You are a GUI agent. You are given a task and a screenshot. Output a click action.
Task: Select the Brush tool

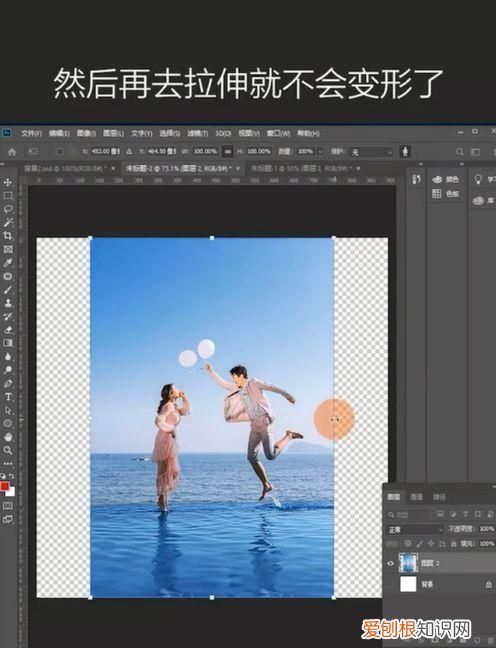(8, 290)
